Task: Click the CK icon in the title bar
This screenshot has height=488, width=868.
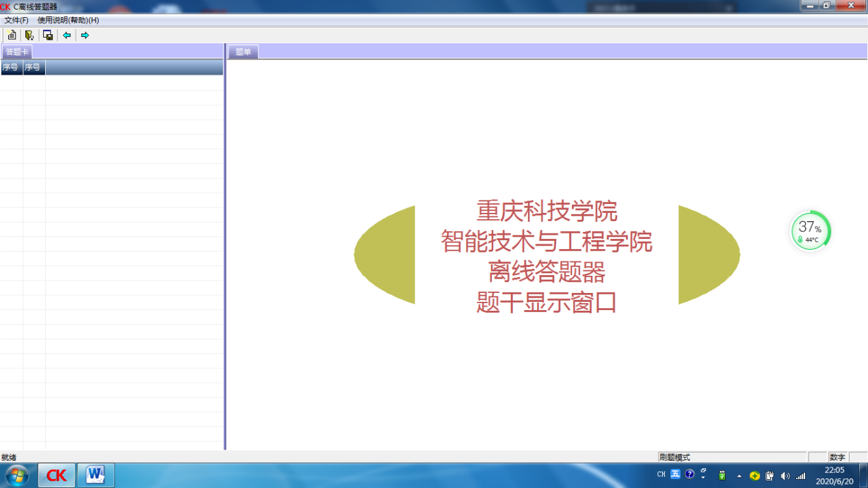Action: coord(5,7)
